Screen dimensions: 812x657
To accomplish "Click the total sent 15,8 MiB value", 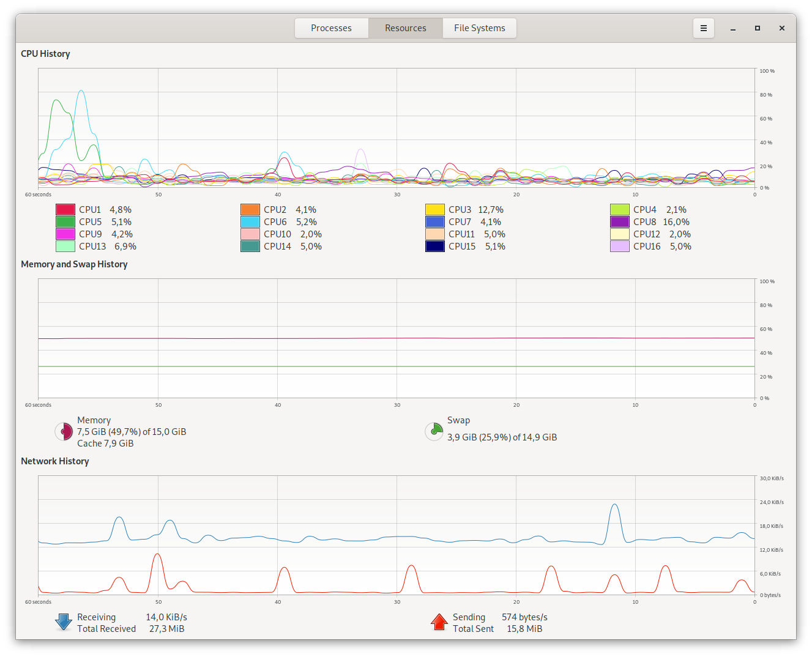I will [524, 629].
